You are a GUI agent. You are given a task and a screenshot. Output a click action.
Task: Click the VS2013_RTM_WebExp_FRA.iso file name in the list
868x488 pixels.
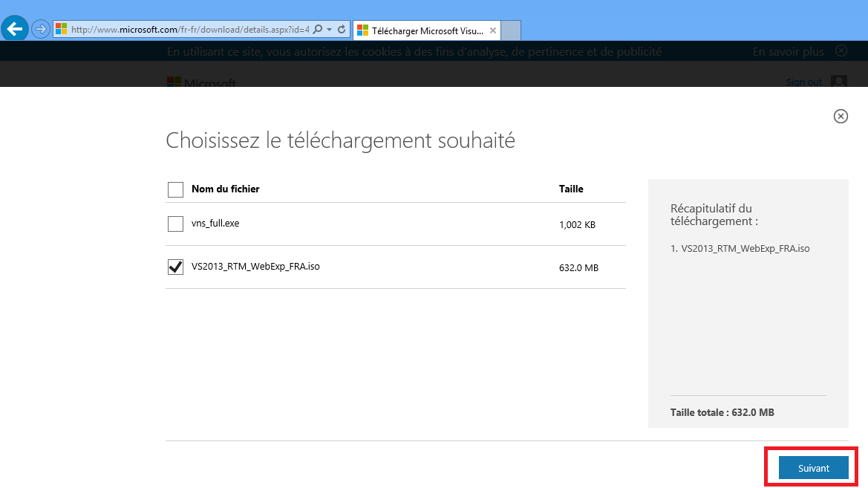pos(255,267)
